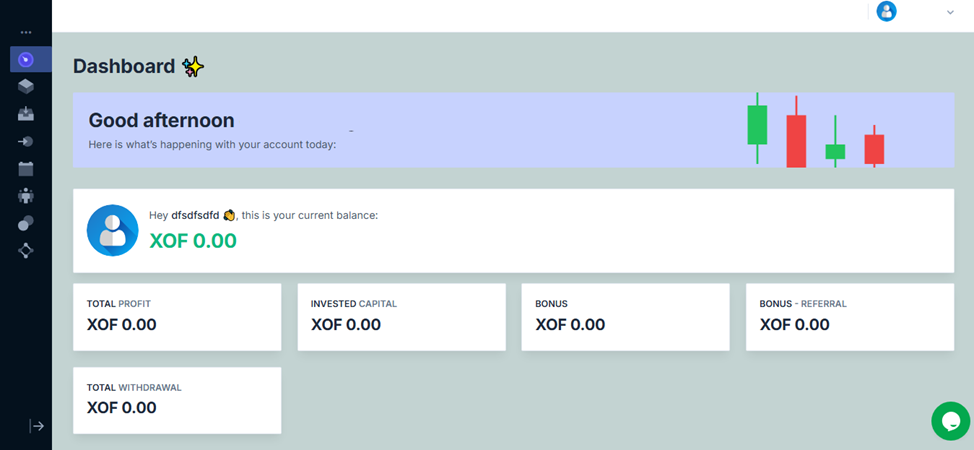The width and height of the screenshot is (974, 450).
Task: Open the green live chat bubble
Action: [950, 421]
